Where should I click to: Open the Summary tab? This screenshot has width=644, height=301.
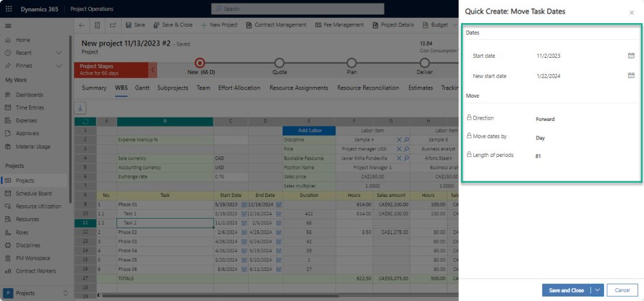tap(94, 87)
